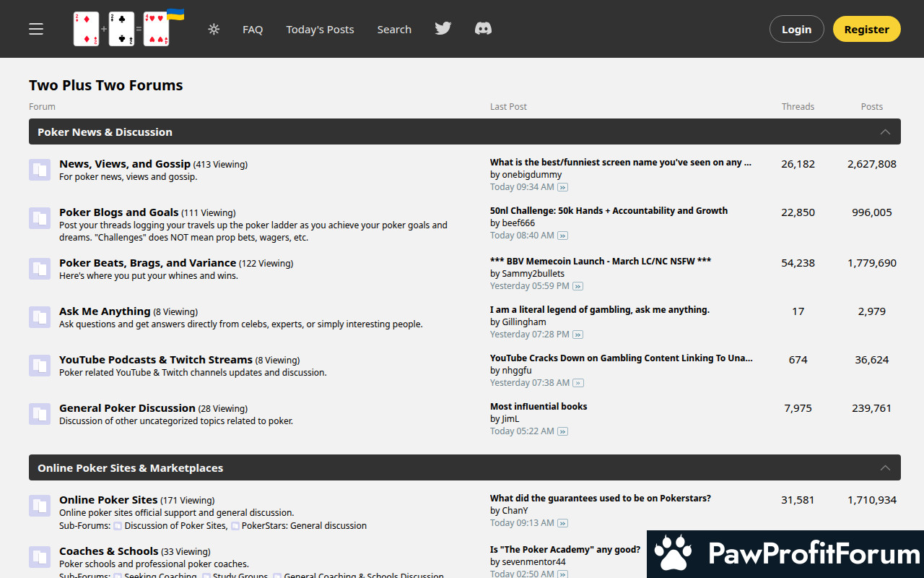924x578 pixels.
Task: Open the FAQ menu item
Action: coord(253,29)
